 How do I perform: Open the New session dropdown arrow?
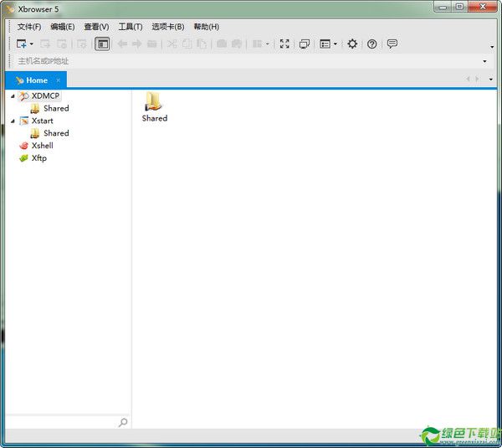click(32, 44)
